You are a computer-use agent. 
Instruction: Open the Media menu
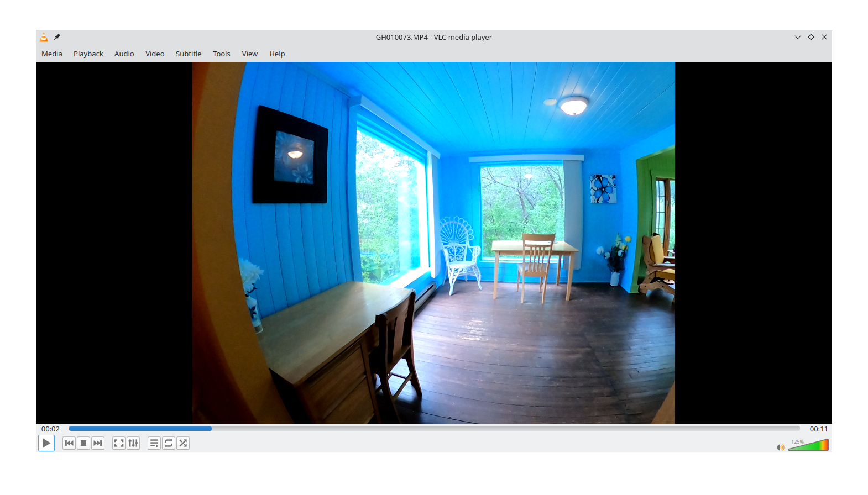(52, 54)
